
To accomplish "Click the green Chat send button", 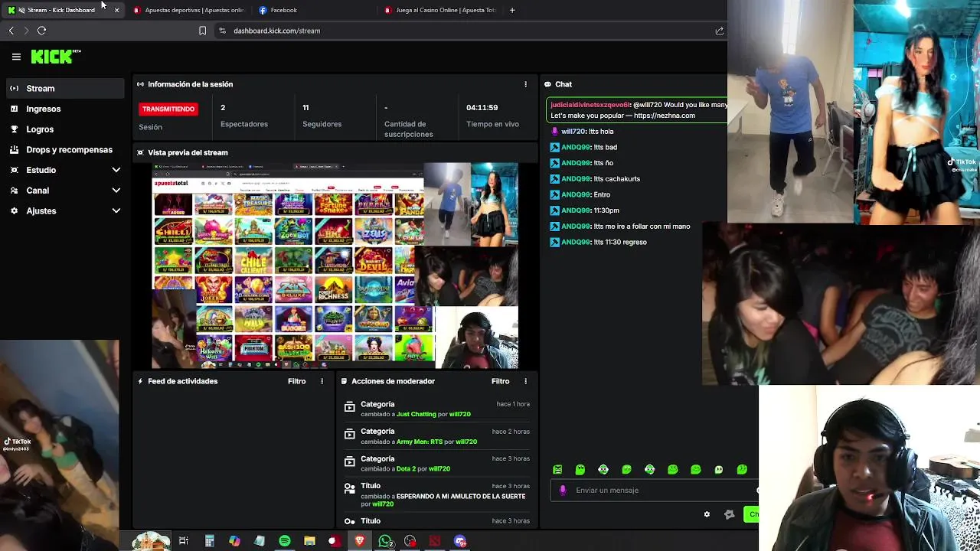I will click(751, 514).
